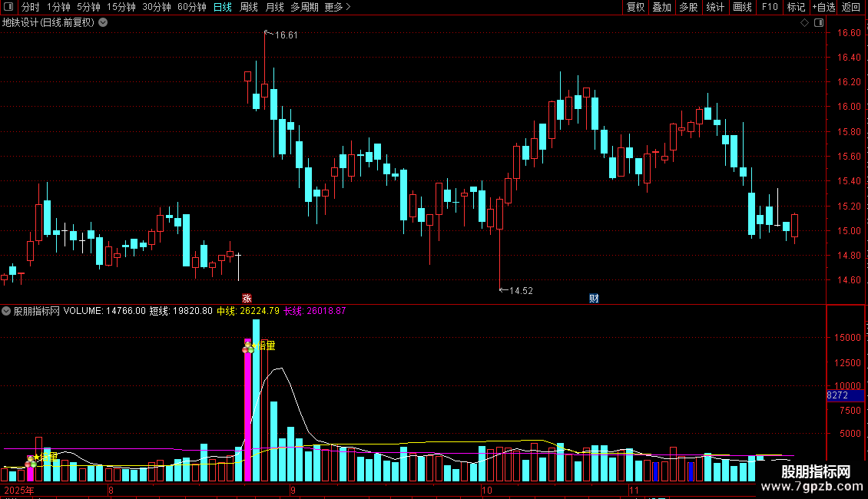868x499 pixels.
Task: Click month 9 on the time axis
Action: [x=293, y=490]
